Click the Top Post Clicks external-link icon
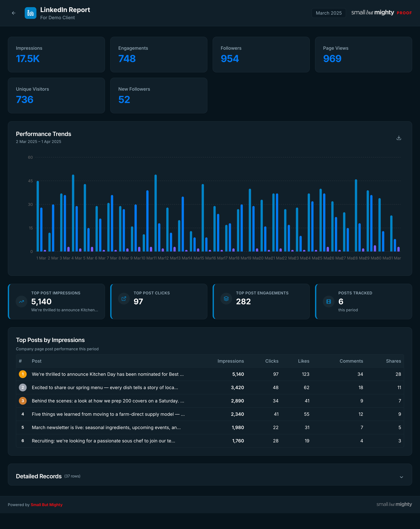This screenshot has width=420, height=529. point(124,299)
